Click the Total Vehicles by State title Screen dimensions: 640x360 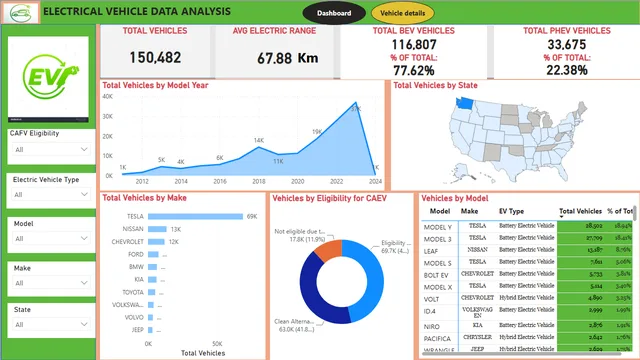click(x=435, y=85)
